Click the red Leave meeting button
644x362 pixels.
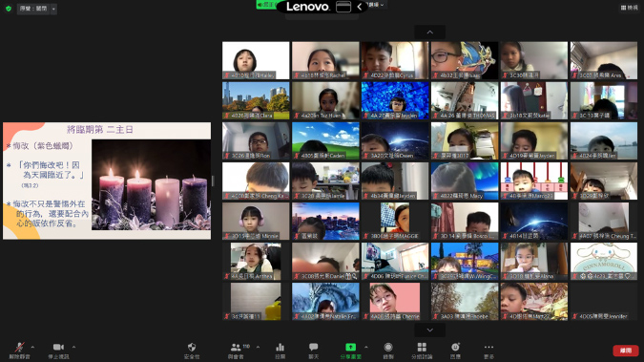coord(626,351)
